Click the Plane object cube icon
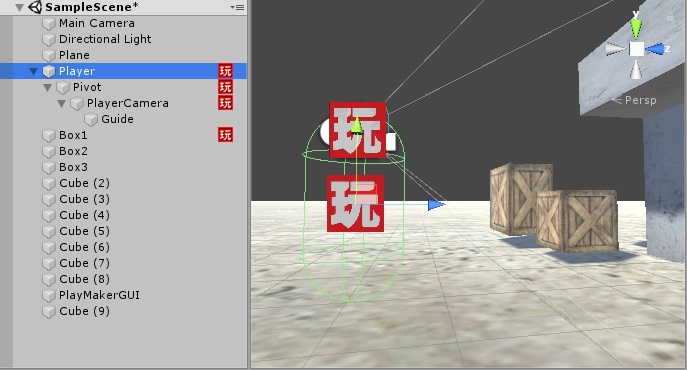The height and width of the screenshot is (370, 687). (49, 55)
